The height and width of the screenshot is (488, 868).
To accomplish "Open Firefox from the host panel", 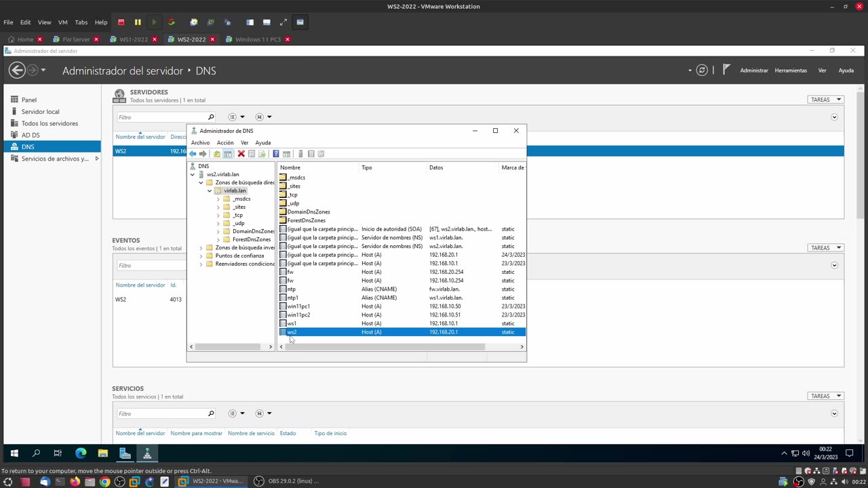I will click(x=75, y=482).
